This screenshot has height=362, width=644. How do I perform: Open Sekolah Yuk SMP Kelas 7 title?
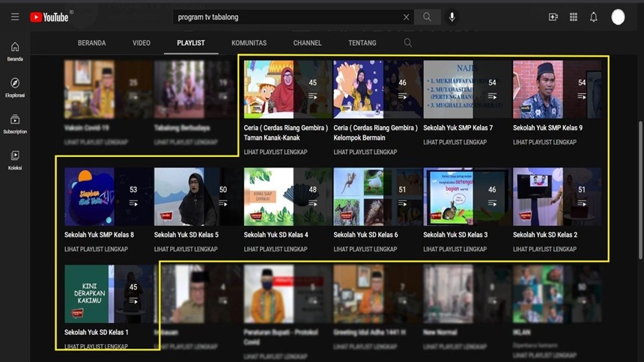[458, 128]
